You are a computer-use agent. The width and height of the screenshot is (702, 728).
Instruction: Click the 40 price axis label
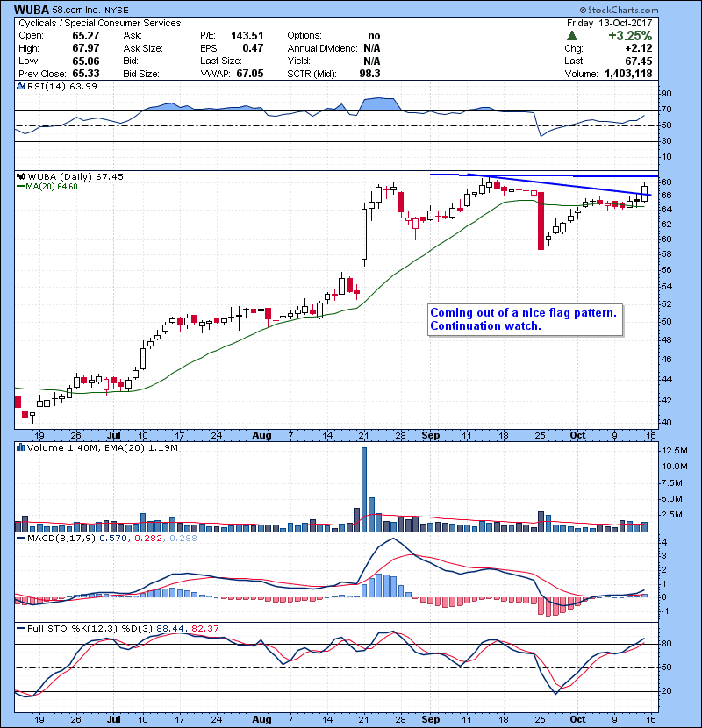[666, 423]
